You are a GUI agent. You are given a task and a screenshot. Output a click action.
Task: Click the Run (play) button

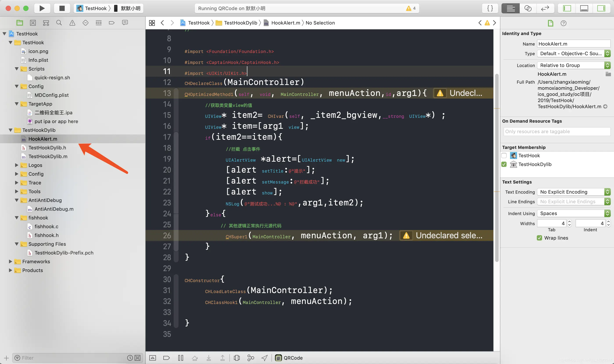click(x=42, y=8)
